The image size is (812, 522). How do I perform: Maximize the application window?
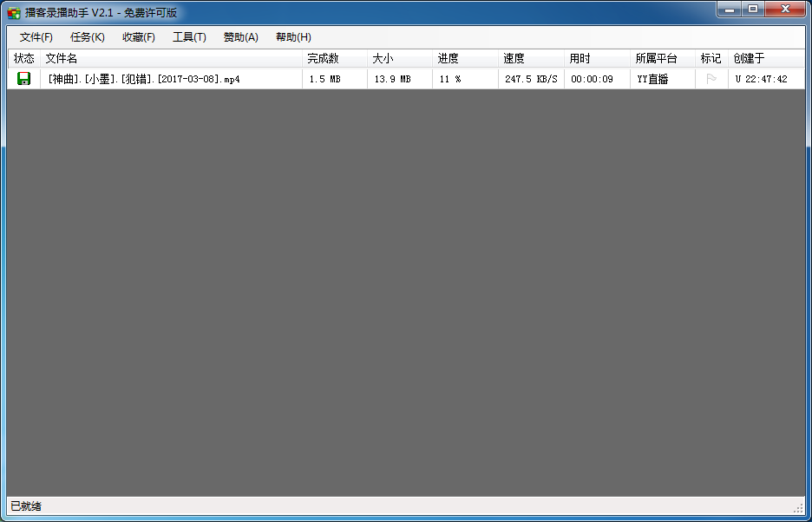(x=752, y=9)
